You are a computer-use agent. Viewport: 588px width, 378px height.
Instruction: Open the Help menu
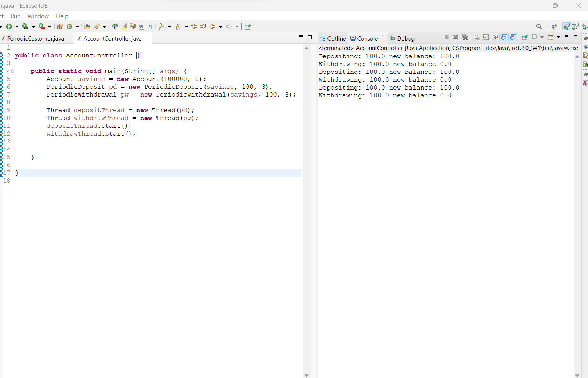pyautogui.click(x=62, y=16)
